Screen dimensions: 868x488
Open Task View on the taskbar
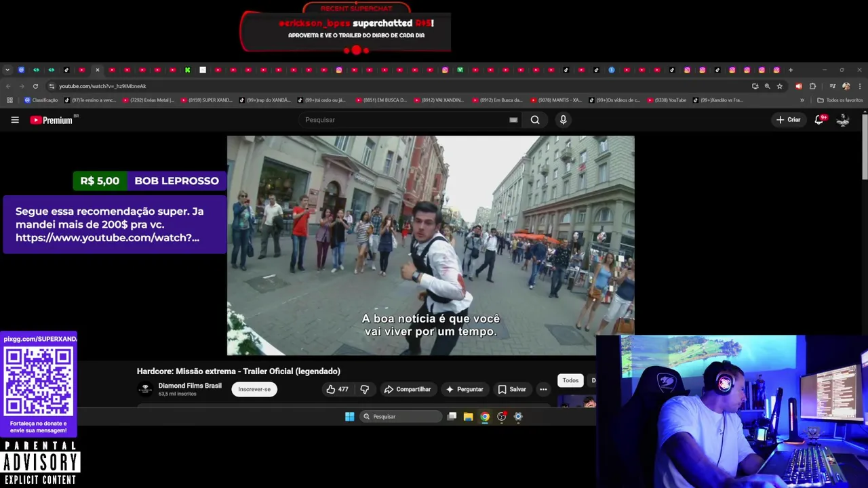point(452,417)
